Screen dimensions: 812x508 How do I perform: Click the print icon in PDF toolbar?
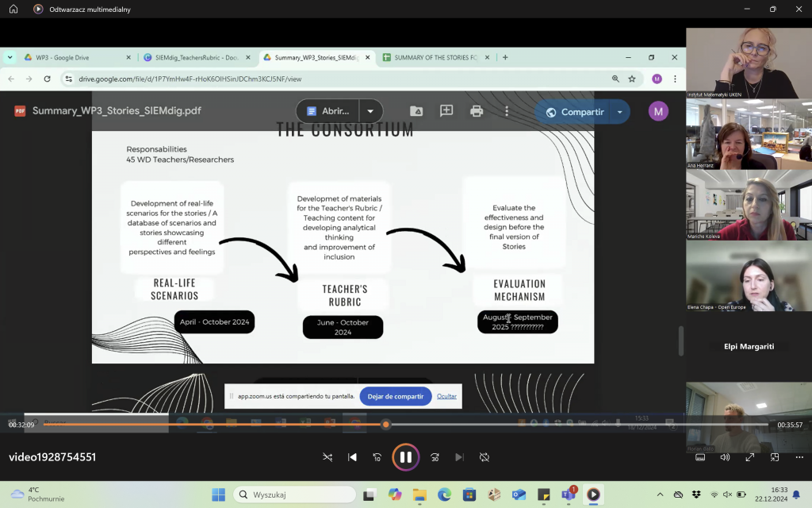point(477,111)
